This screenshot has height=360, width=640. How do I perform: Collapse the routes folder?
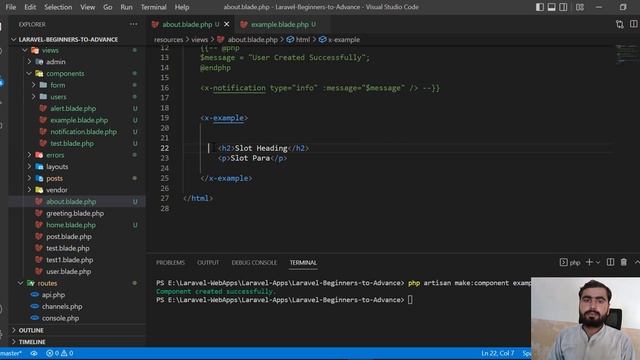tap(47, 283)
